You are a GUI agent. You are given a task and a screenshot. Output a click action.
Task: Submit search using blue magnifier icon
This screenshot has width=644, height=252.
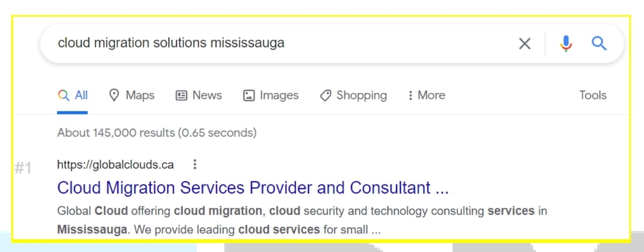tap(599, 43)
